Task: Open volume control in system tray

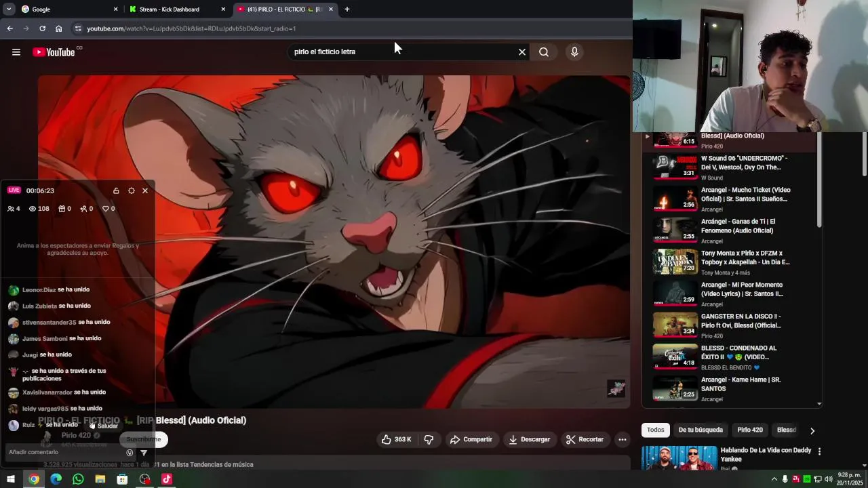Action: (829, 479)
